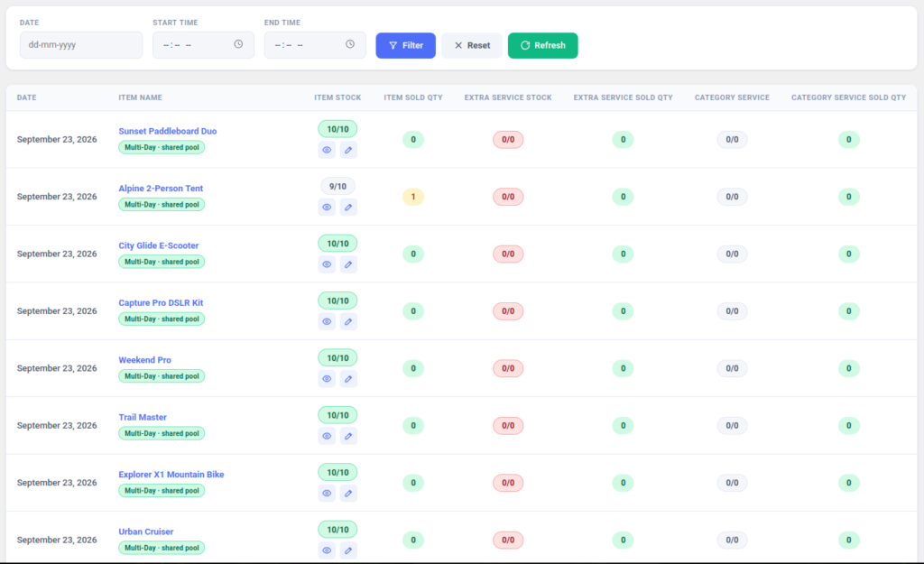Click the Item Stock column header
Image resolution: width=924 pixels, height=564 pixels.
coord(337,97)
